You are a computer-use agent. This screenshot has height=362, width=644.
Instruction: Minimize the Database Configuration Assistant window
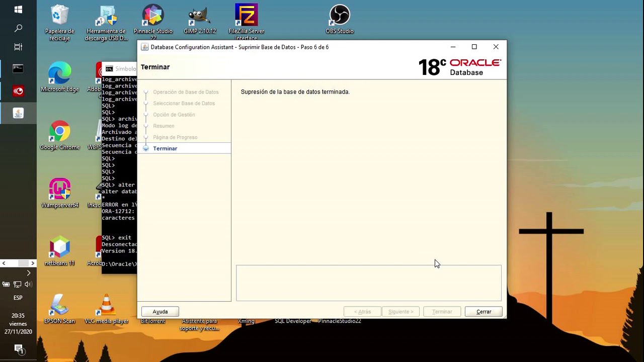point(453,47)
